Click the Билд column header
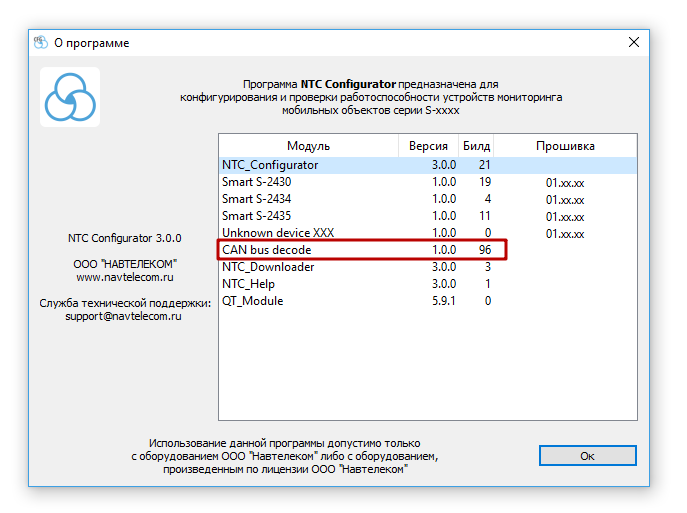 [x=476, y=146]
